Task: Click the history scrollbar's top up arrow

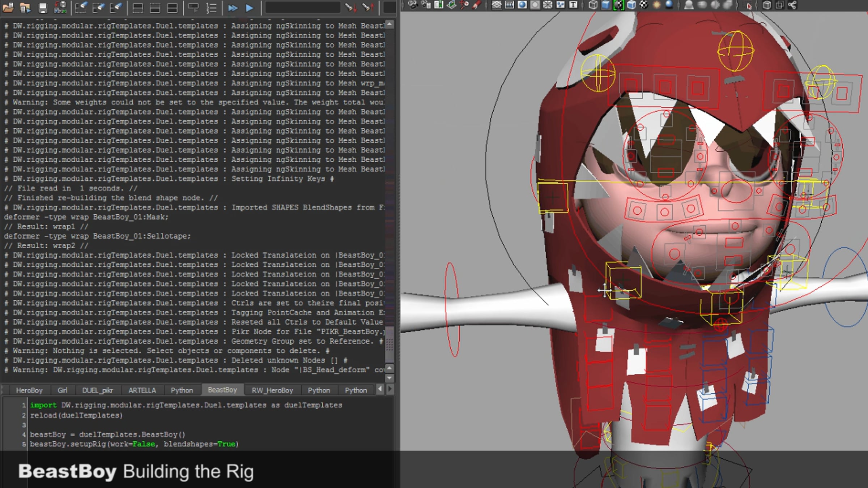Action: point(390,25)
